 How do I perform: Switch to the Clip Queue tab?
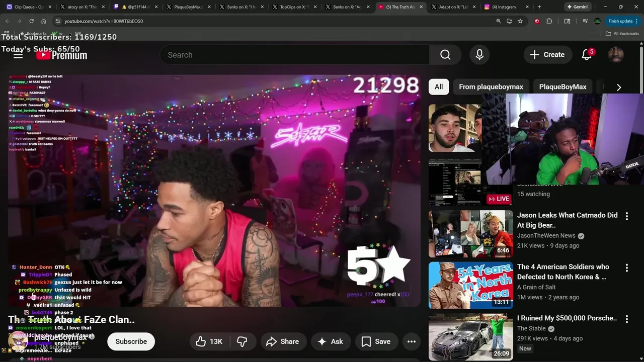click(x=28, y=7)
